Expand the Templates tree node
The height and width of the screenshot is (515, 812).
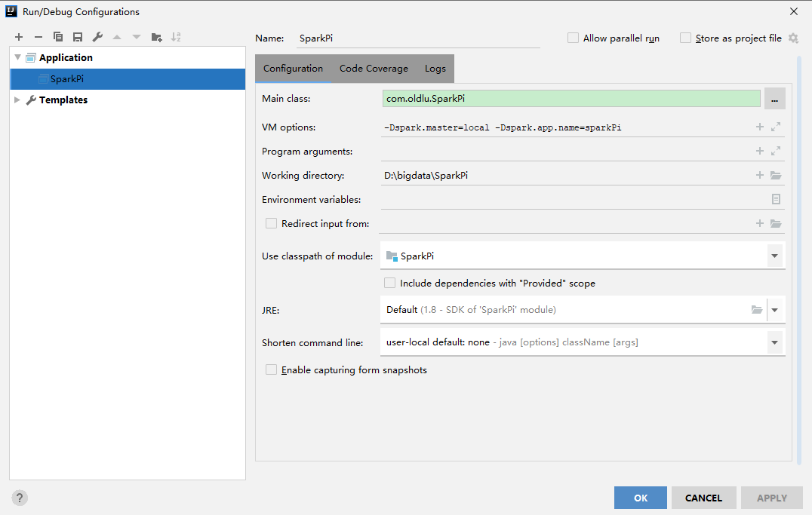click(x=17, y=100)
